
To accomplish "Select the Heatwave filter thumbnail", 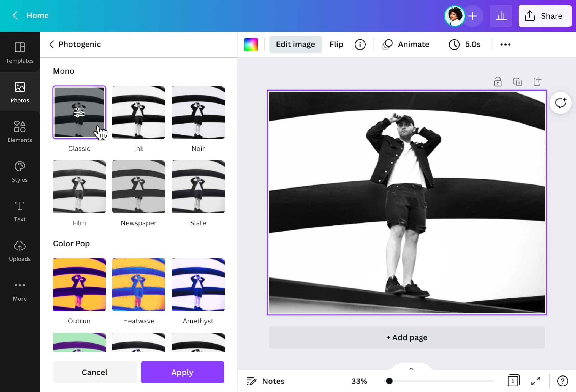I will [x=138, y=285].
